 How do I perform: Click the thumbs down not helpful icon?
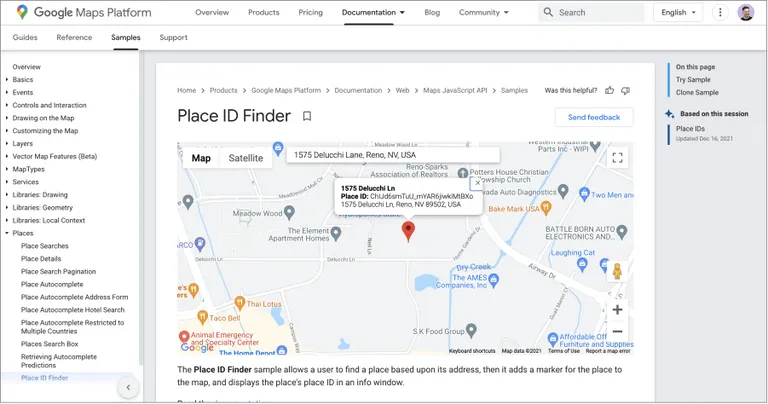625,91
